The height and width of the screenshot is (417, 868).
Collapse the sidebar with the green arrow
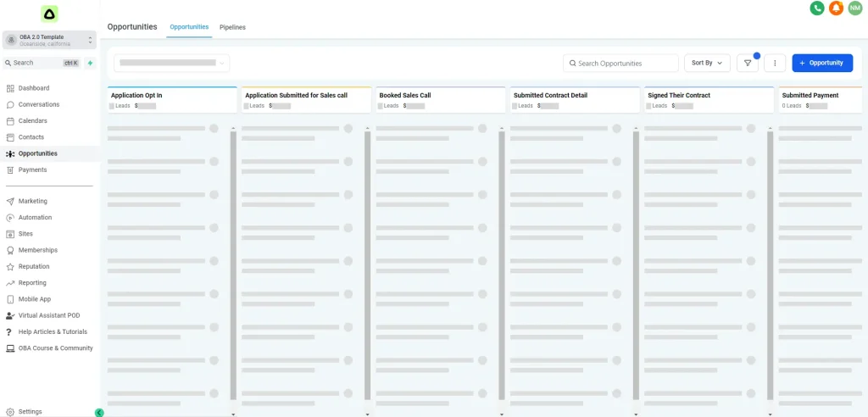pyautogui.click(x=99, y=413)
